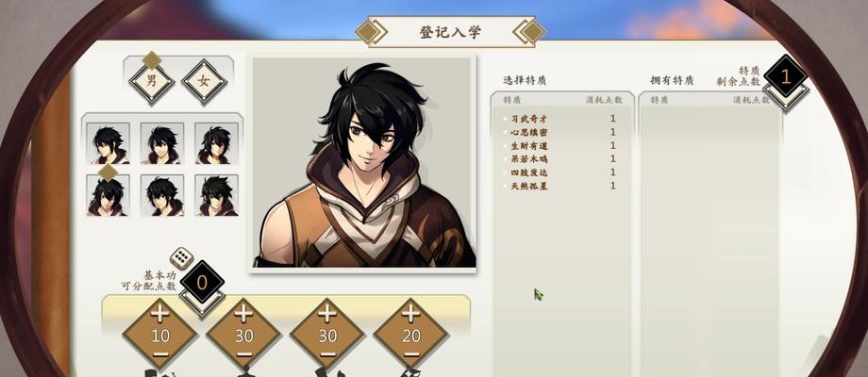Decrease the stat showing 20
This screenshot has width=868, height=377.
click(410, 353)
